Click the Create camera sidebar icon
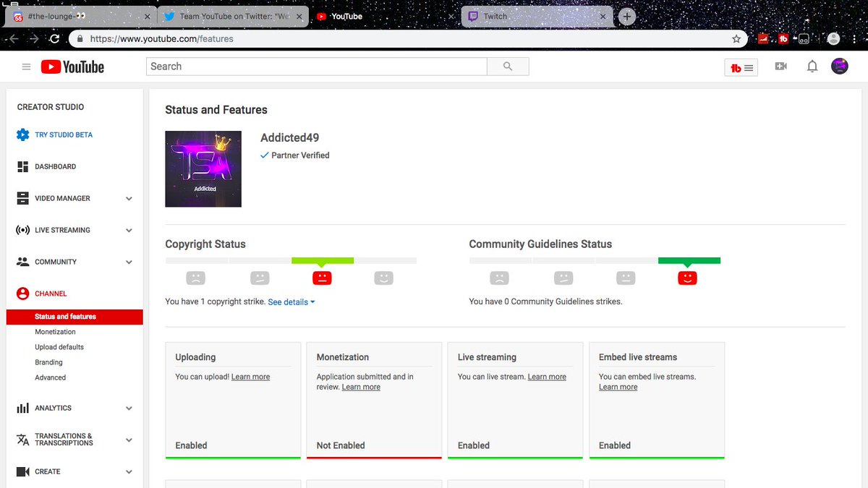The width and height of the screenshot is (868, 488). (x=22, y=471)
